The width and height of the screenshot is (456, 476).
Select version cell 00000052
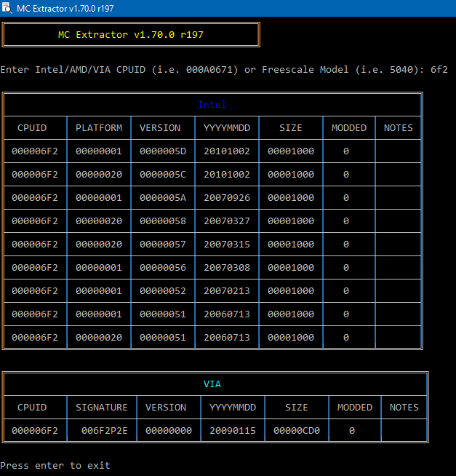163,291
